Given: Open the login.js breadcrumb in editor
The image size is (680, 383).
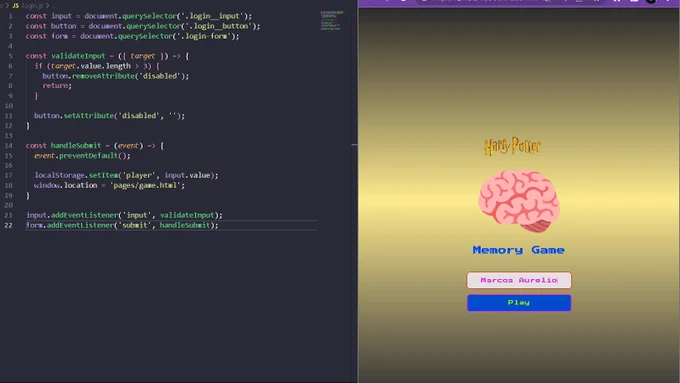Looking at the screenshot, I should coord(33,6).
